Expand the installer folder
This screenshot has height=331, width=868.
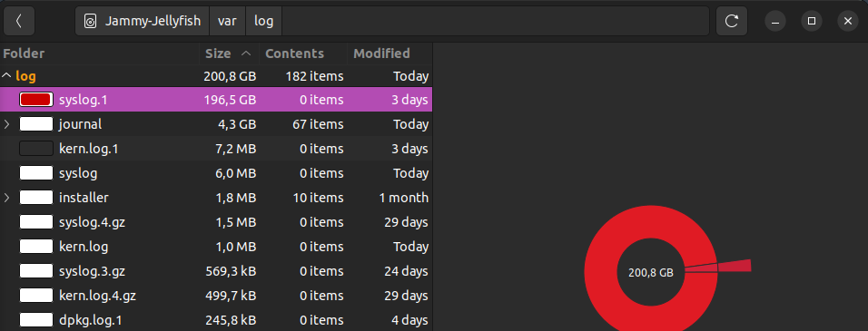(6, 198)
